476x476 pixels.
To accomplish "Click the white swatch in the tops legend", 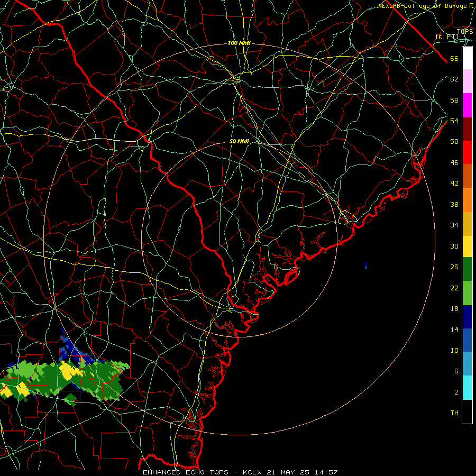I will [x=467, y=58].
